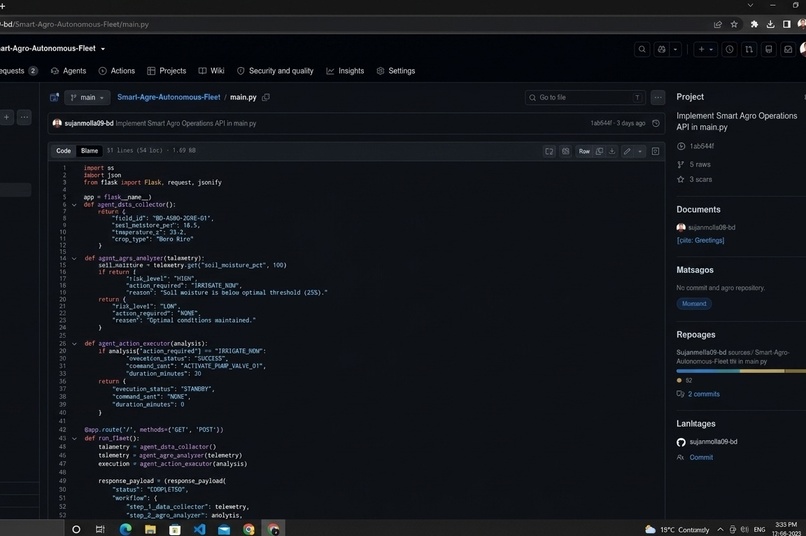This screenshot has height=536, width=806.
Task: Open pull requests icon in header
Action: 749,49
